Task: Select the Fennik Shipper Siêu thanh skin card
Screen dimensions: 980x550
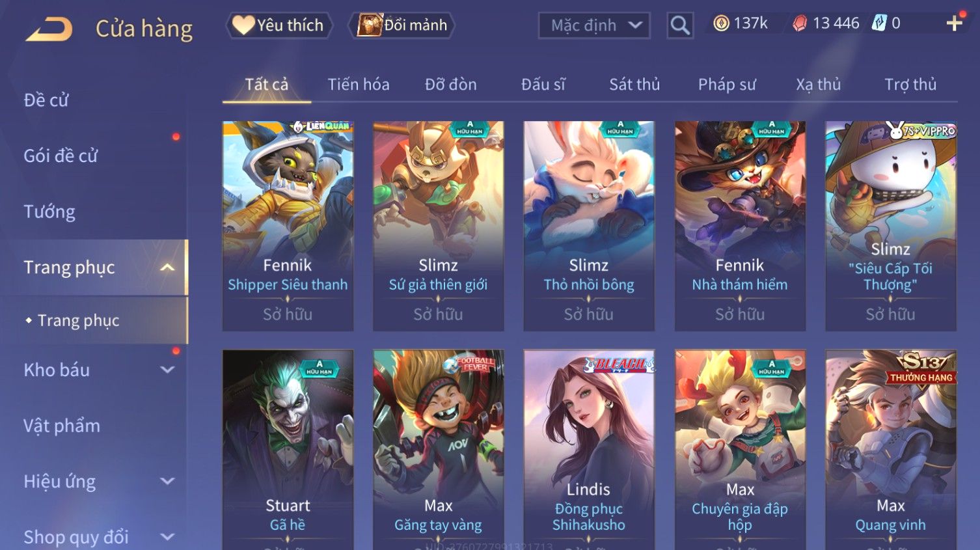Action: pos(288,226)
